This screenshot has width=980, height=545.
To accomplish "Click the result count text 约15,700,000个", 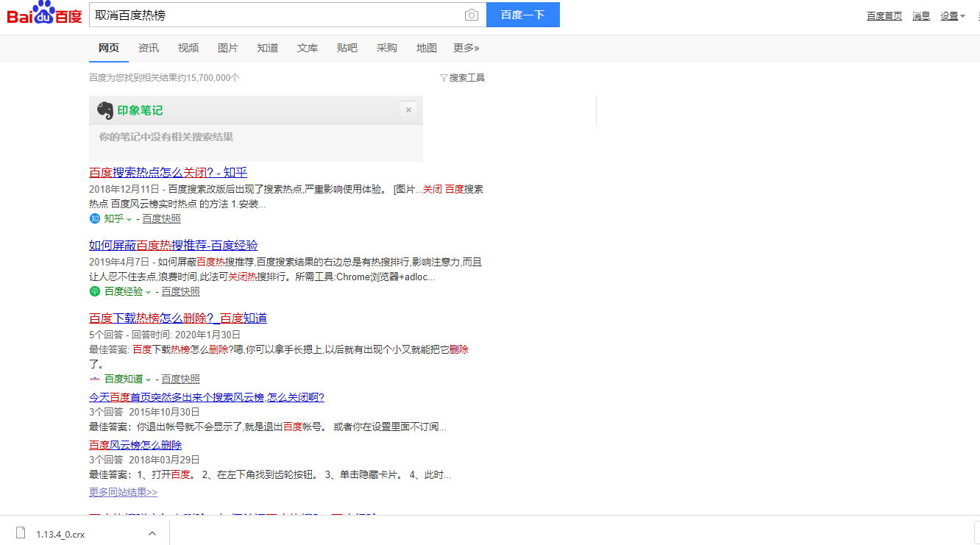I will pos(207,78).
